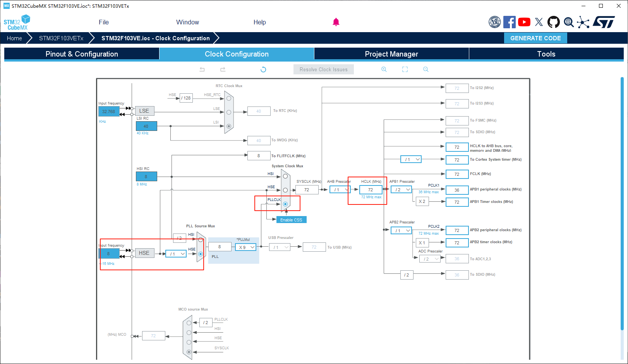
Task: Fit the clock diagram to view
Action: (405, 69)
